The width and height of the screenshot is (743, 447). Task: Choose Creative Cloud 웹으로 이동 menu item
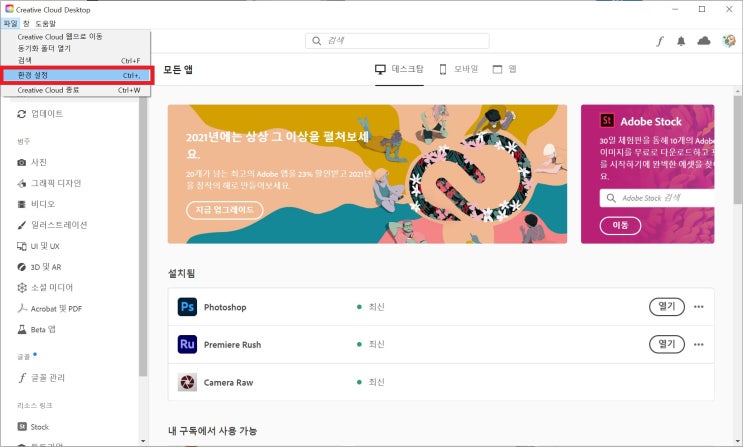(x=76, y=36)
